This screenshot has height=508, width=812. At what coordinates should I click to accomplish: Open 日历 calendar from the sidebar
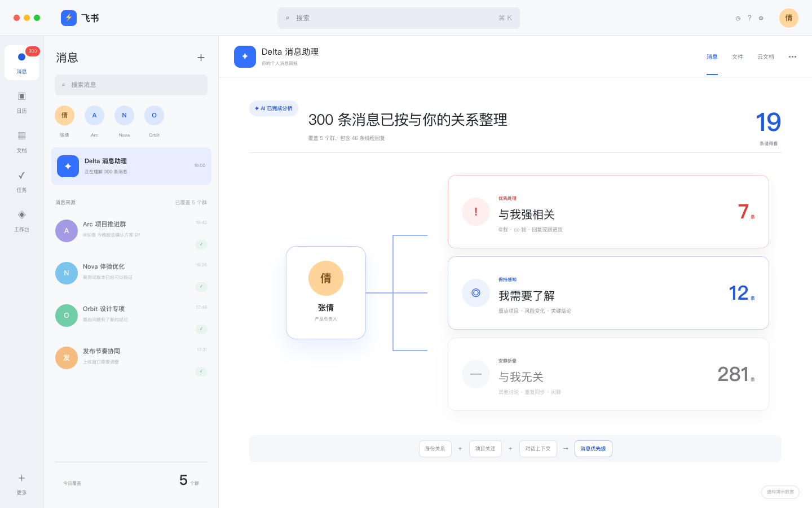[21, 102]
